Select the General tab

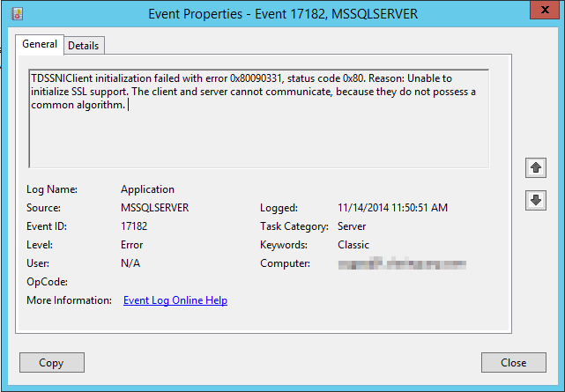(x=40, y=44)
